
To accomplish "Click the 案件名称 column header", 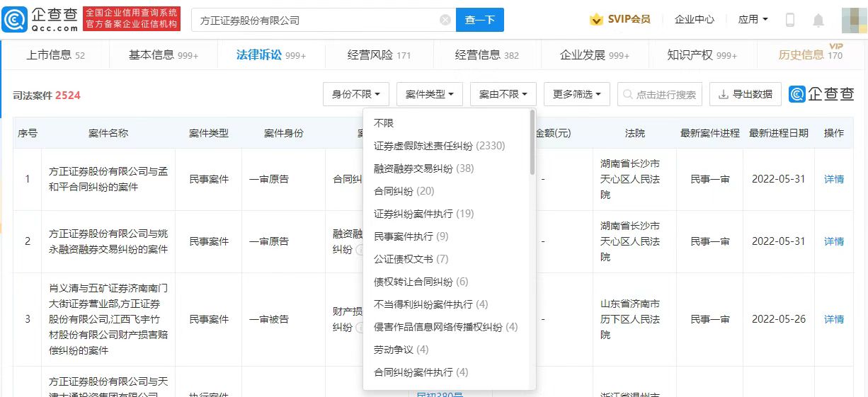I will coord(108,133).
